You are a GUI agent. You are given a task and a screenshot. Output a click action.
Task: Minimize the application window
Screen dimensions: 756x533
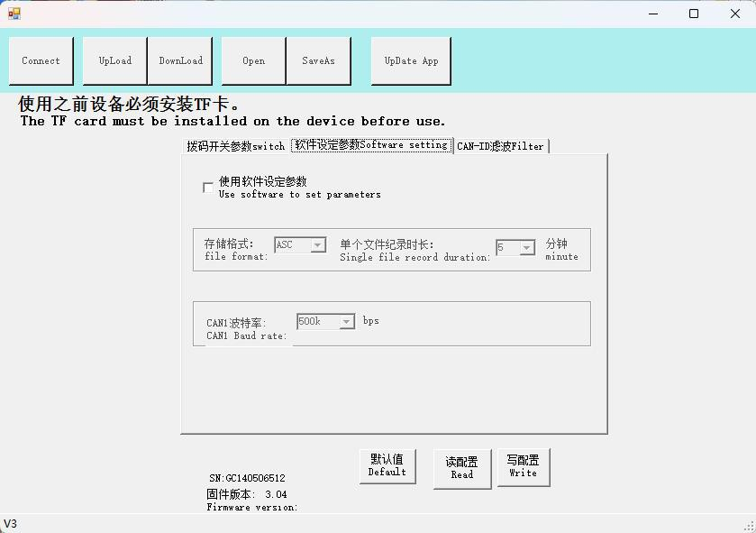point(652,14)
